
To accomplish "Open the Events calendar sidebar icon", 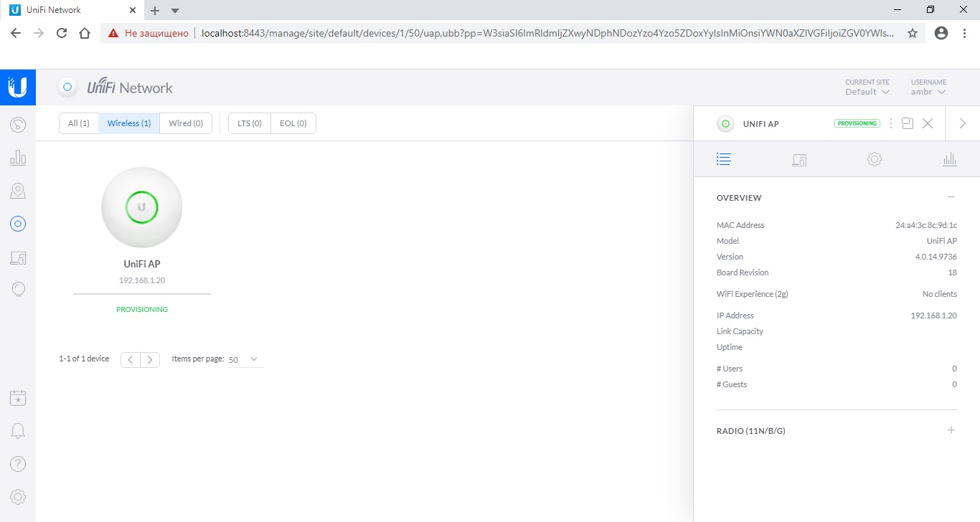I will [x=18, y=397].
